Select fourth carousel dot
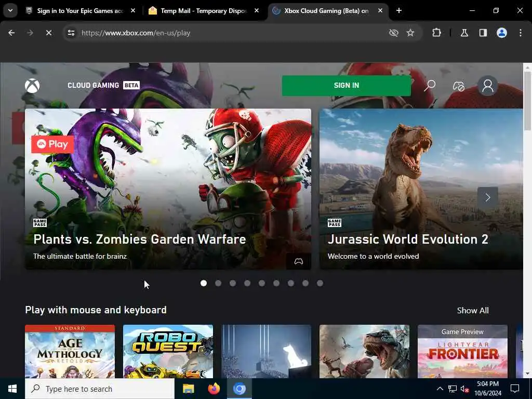Viewport: 532px width, 399px height. (247, 283)
